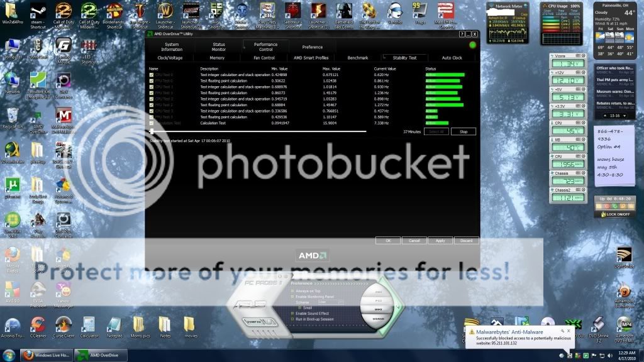The height and width of the screenshot is (362, 644).
Task: Open the Preference tab in AMD OverDrive
Action: pyautogui.click(x=312, y=47)
